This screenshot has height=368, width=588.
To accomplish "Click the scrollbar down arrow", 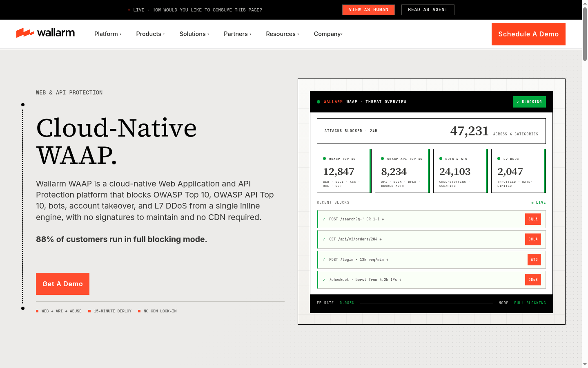I will click(585, 364).
